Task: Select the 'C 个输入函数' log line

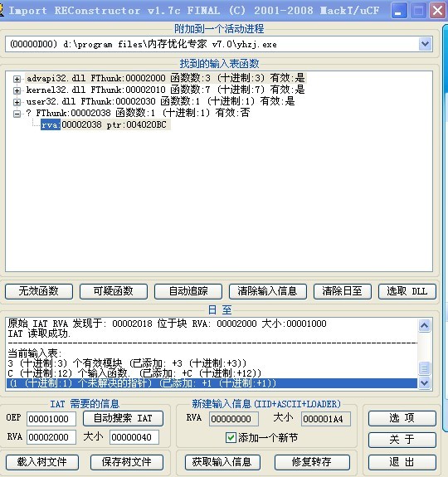Action: pyautogui.click(x=134, y=373)
